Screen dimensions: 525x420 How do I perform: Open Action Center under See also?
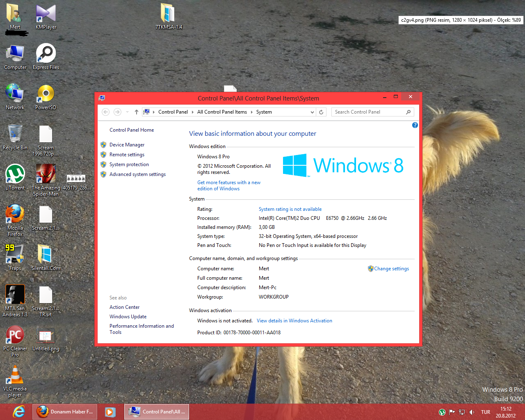(x=124, y=307)
